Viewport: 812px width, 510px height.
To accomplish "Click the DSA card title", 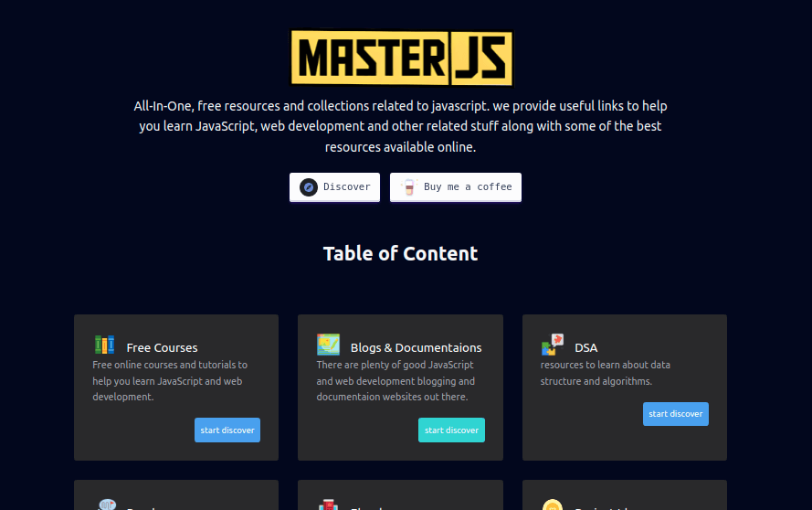I will coord(585,347).
